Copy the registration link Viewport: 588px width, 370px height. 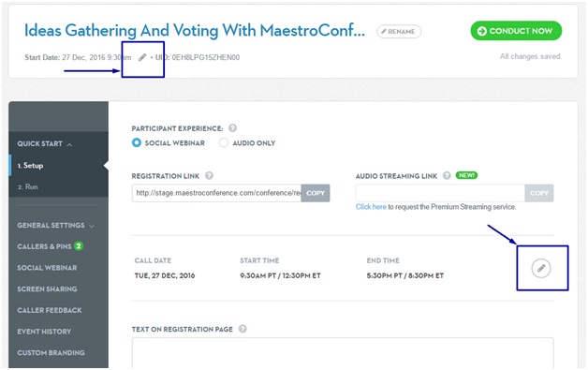316,193
